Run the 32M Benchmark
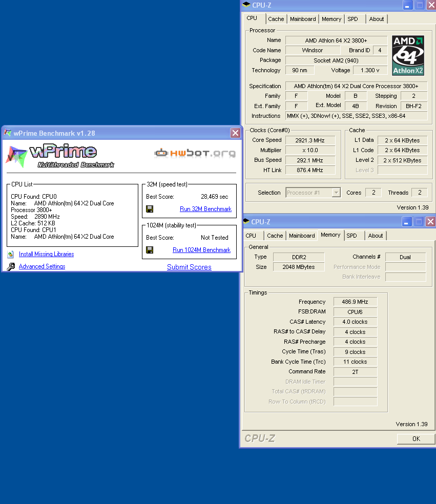This screenshot has height=504, width=436. tap(206, 209)
